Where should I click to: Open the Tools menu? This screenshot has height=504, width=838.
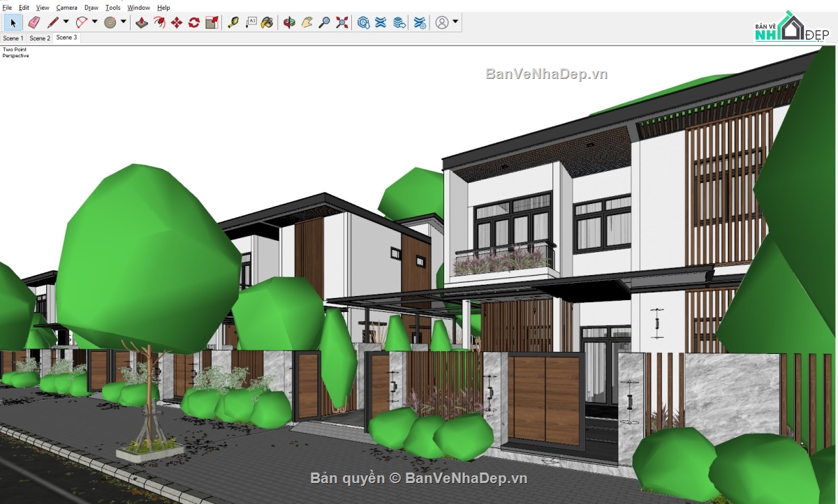(x=111, y=7)
